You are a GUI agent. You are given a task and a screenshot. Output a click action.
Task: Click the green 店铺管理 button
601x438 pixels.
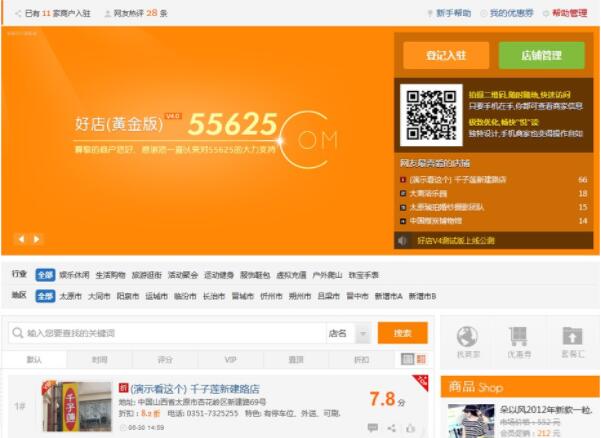click(x=542, y=56)
